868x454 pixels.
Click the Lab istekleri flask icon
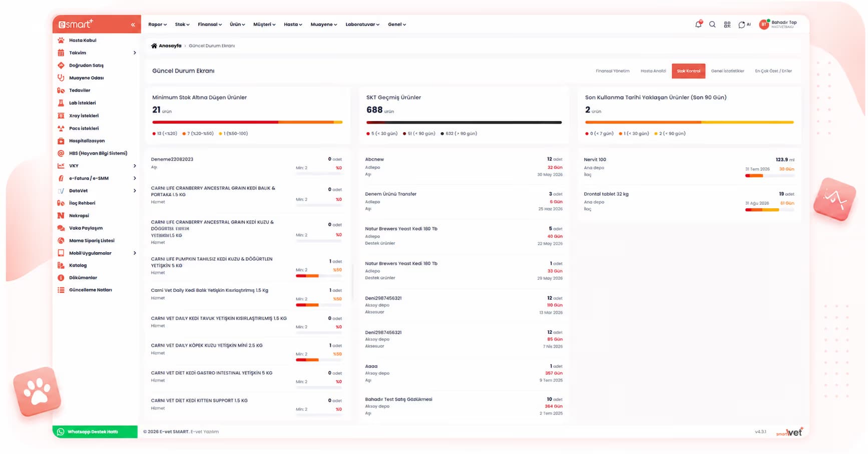[x=61, y=103]
